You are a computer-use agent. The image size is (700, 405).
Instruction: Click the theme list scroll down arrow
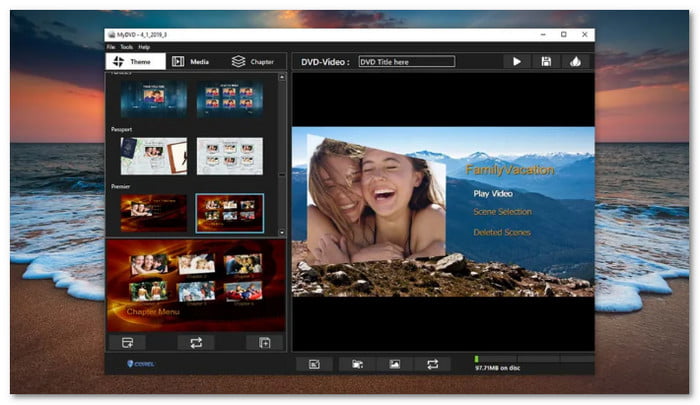point(282,229)
